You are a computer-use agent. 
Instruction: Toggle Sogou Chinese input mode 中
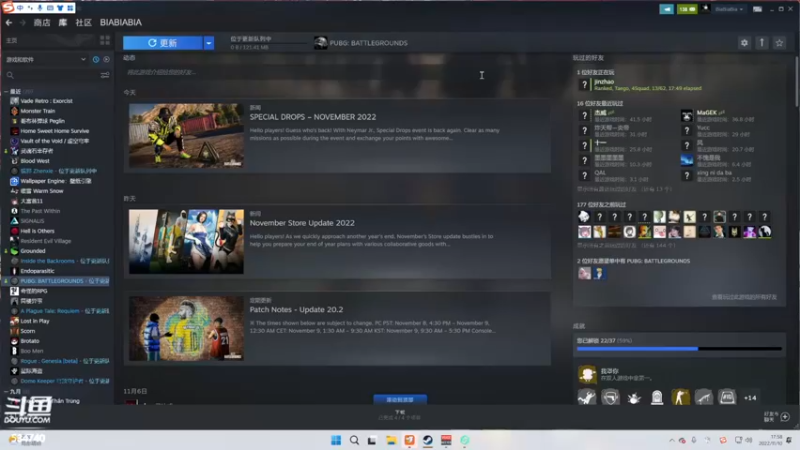tap(20, 8)
